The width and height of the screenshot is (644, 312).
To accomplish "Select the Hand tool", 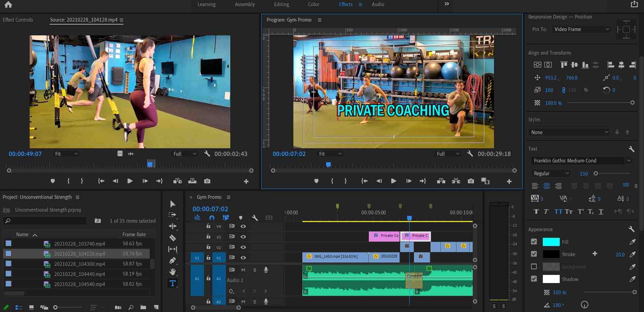I will [x=172, y=272].
